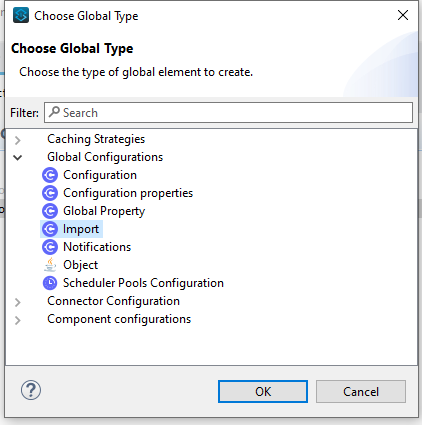Expand the Connector Configuration node

tap(18, 302)
